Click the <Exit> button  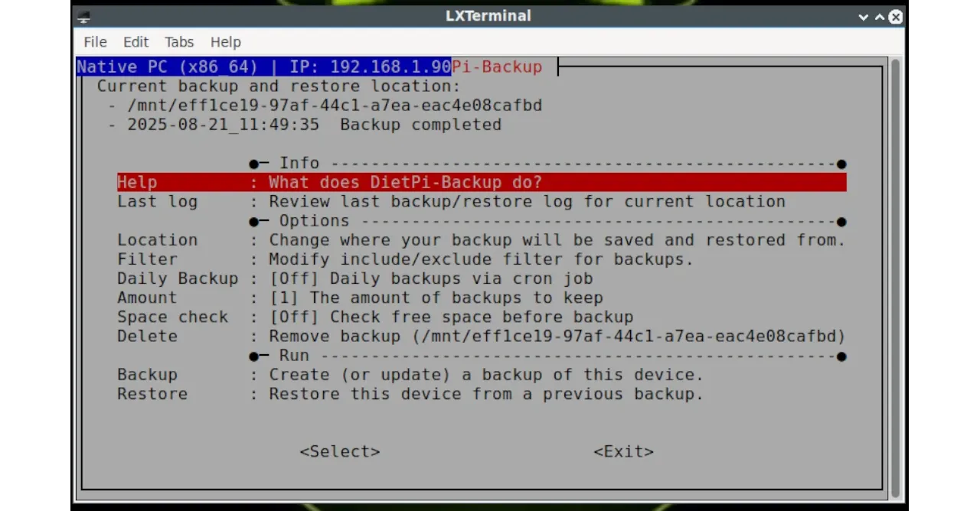(x=623, y=451)
